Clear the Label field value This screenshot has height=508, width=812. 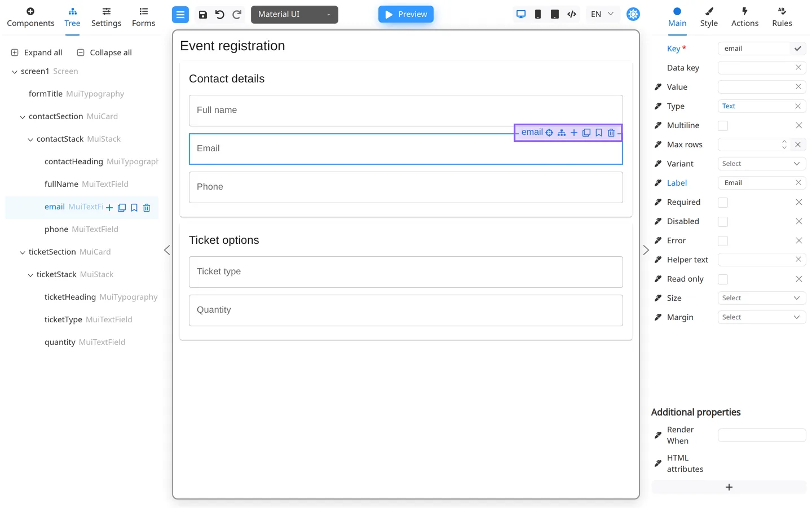pyautogui.click(x=798, y=182)
